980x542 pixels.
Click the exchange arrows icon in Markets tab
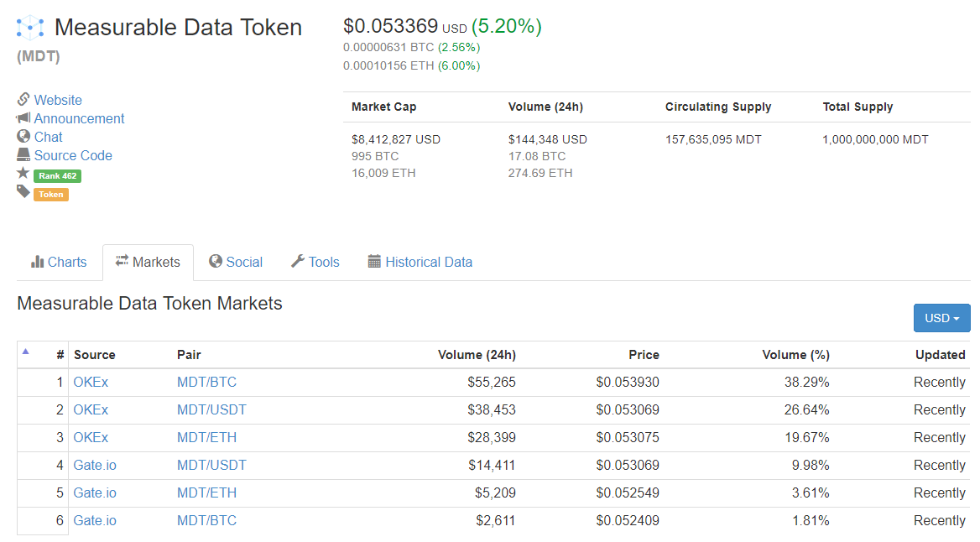122,261
